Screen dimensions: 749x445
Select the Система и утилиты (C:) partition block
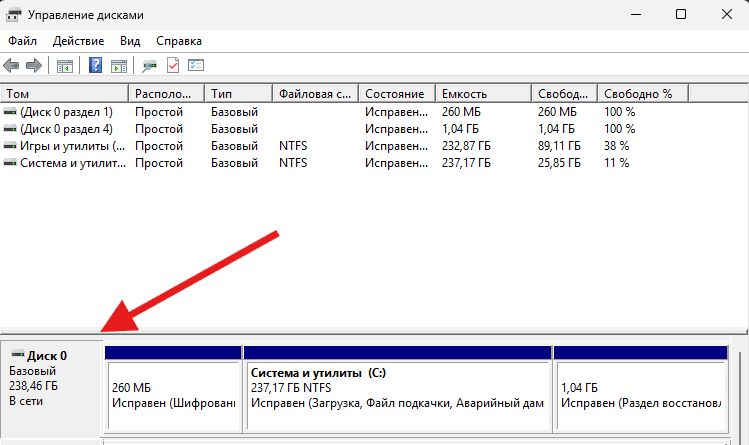(396, 395)
